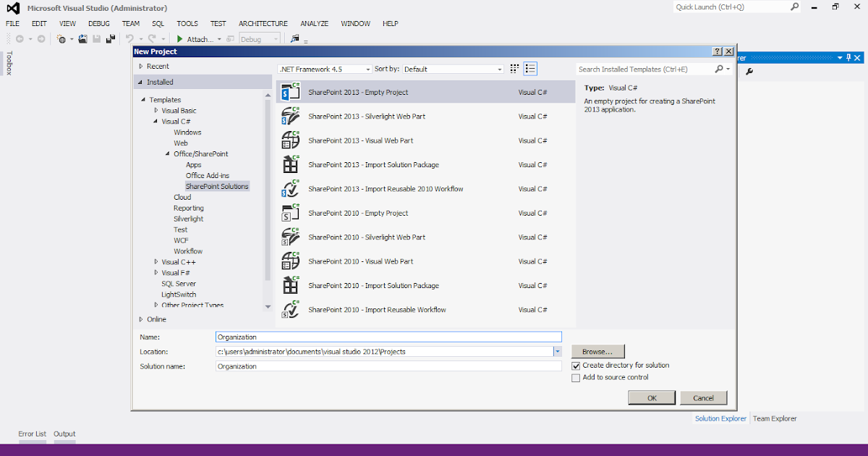Open the ARCHITECTURE menu

(x=263, y=23)
